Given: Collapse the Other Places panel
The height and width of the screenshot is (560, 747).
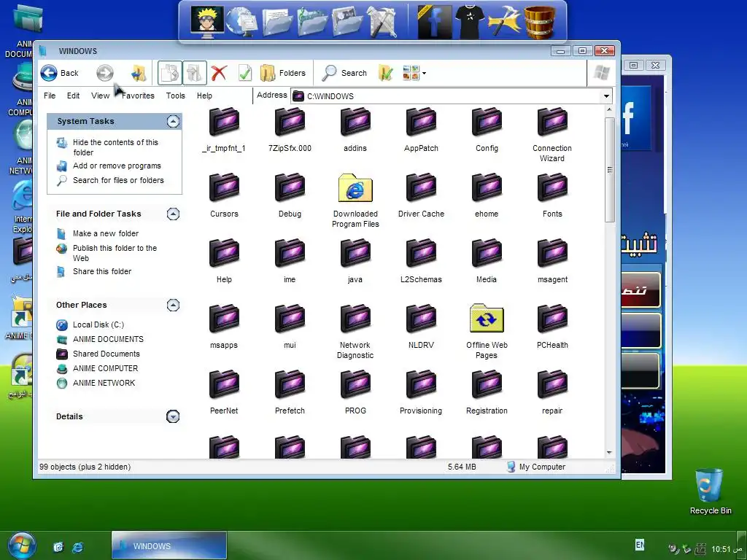Looking at the screenshot, I should pos(173,306).
